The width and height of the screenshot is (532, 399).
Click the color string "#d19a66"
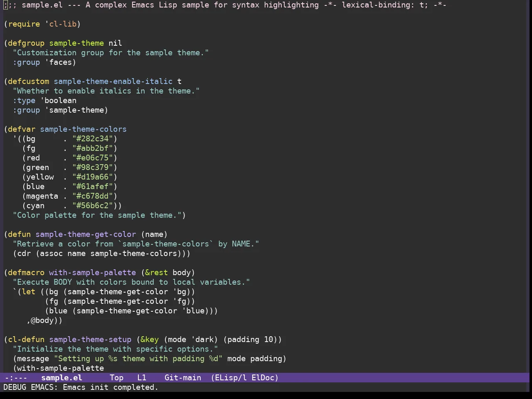point(93,177)
